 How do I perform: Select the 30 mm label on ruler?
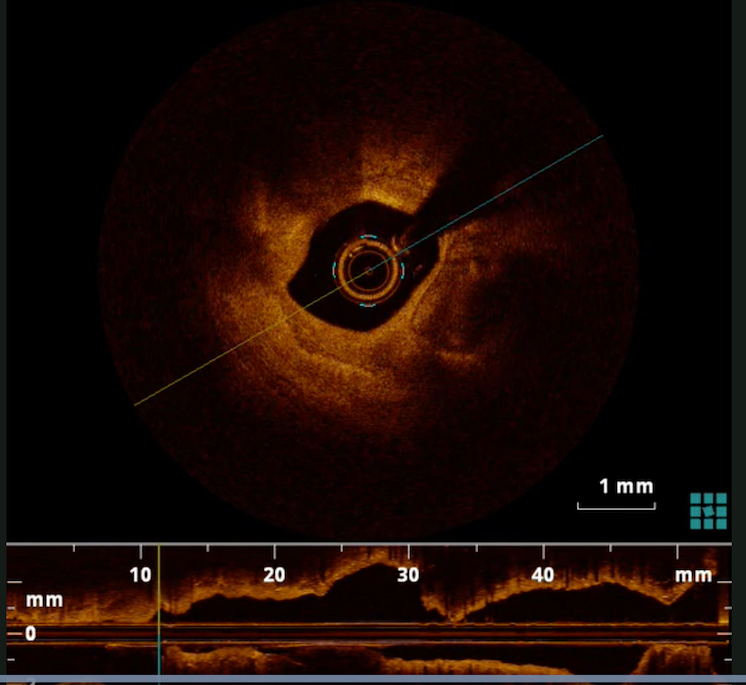(408, 575)
